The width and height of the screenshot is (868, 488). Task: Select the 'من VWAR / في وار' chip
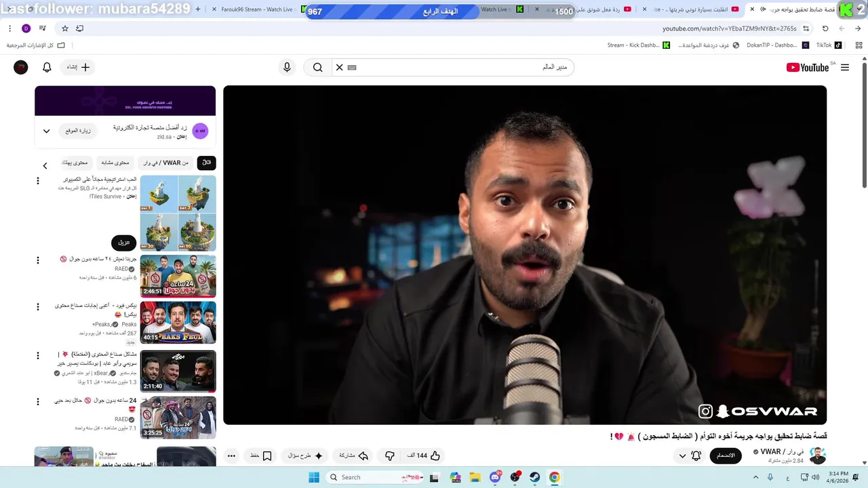[x=165, y=163]
